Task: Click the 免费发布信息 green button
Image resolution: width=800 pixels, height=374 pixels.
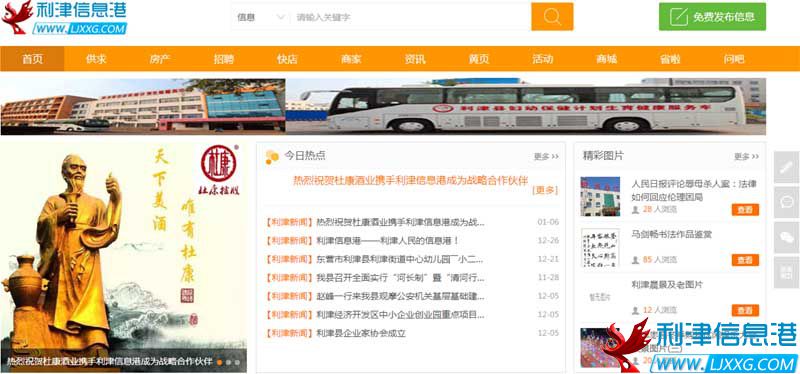Action: [712, 17]
